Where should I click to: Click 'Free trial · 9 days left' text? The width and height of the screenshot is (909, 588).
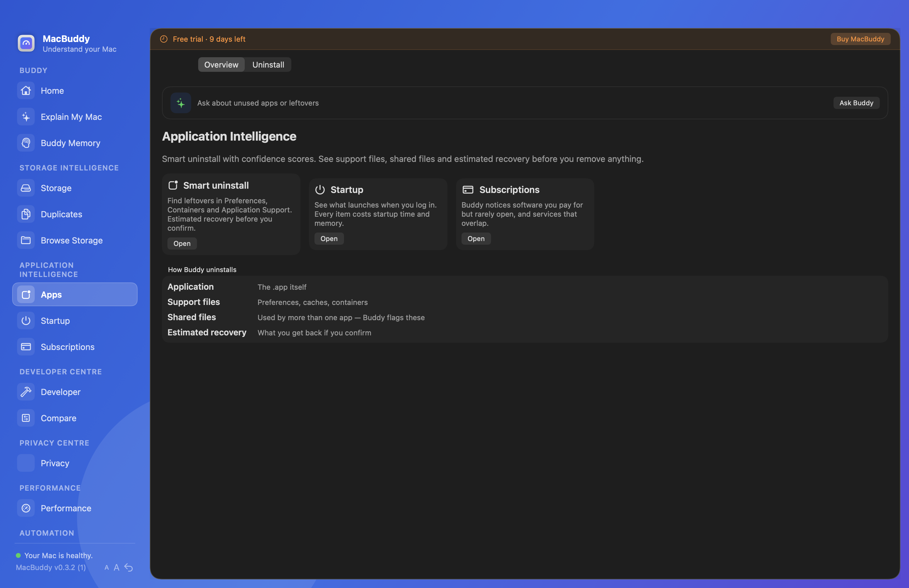point(209,39)
